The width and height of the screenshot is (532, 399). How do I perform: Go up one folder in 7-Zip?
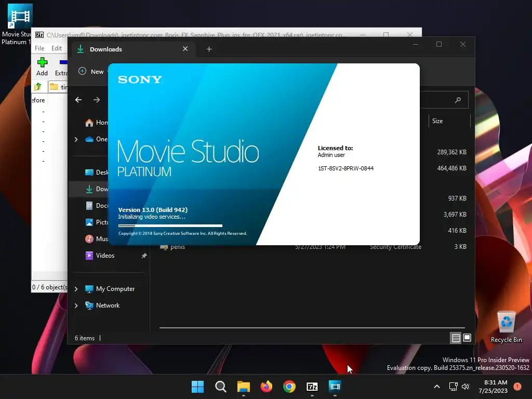pos(38,87)
